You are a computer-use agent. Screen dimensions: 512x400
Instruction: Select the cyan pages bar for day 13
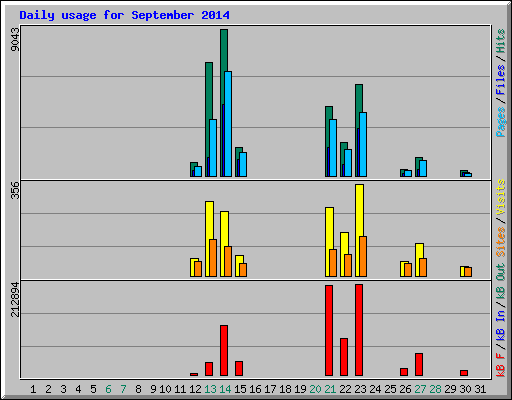[x=213, y=148]
